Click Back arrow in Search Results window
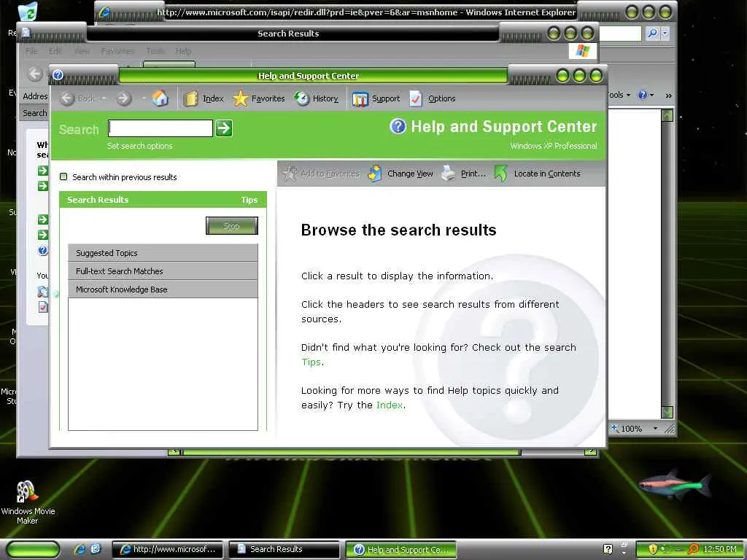Screen dimensions: 747x560 pyautogui.click(x=35, y=74)
